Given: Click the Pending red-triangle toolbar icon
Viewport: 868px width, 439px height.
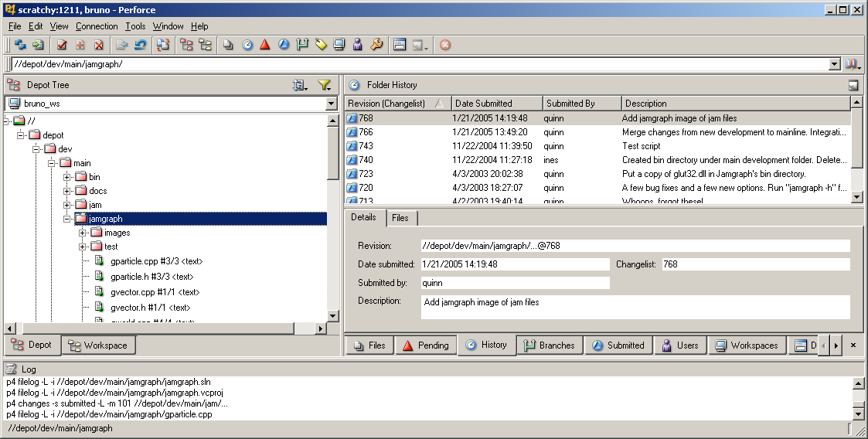Looking at the screenshot, I should pos(264,45).
